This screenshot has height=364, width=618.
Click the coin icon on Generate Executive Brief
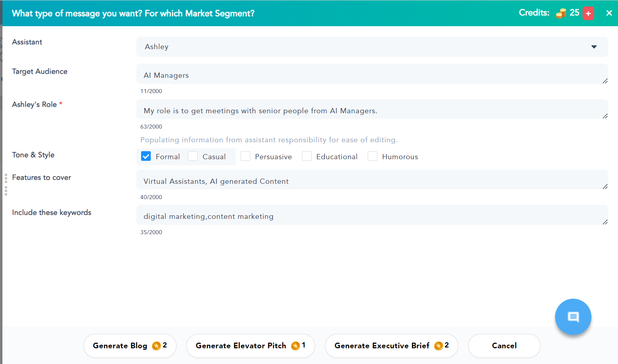[439, 346]
